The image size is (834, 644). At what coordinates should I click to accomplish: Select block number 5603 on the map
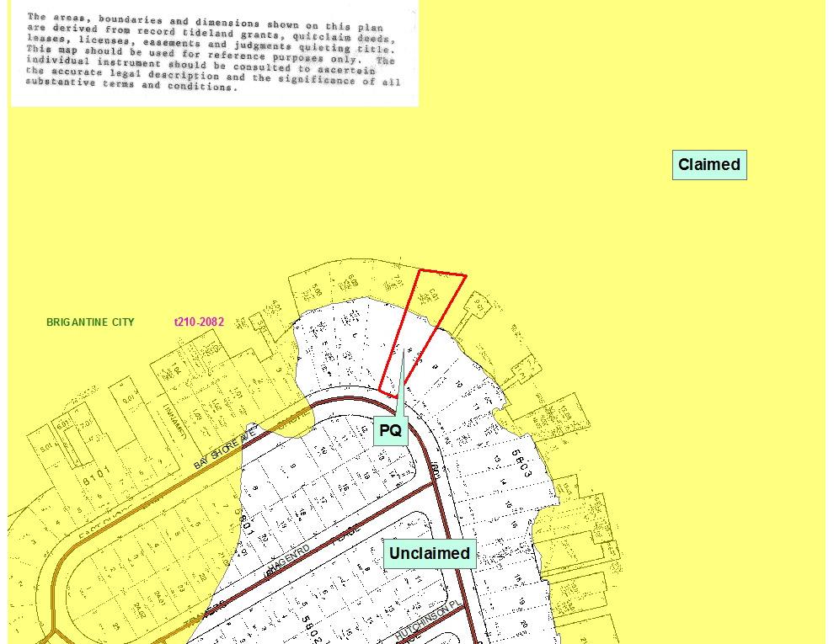point(520,464)
